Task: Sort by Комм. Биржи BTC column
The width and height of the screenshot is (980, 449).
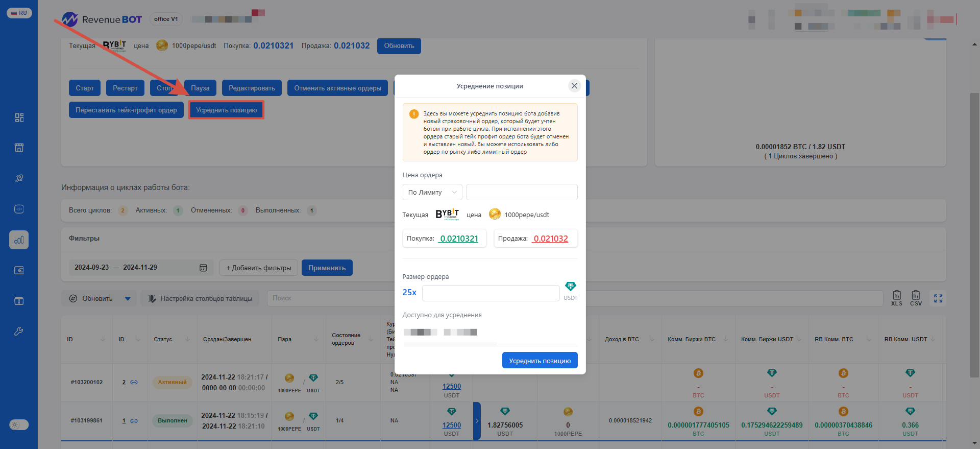Action: click(725, 339)
